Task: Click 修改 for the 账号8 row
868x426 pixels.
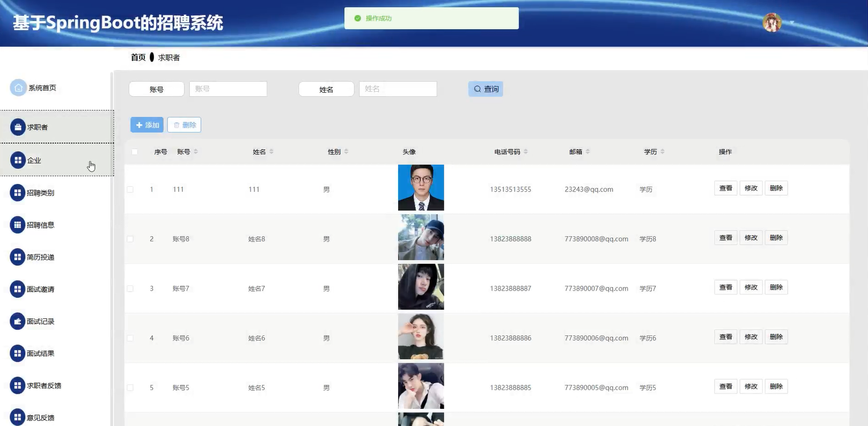Action: 751,237
